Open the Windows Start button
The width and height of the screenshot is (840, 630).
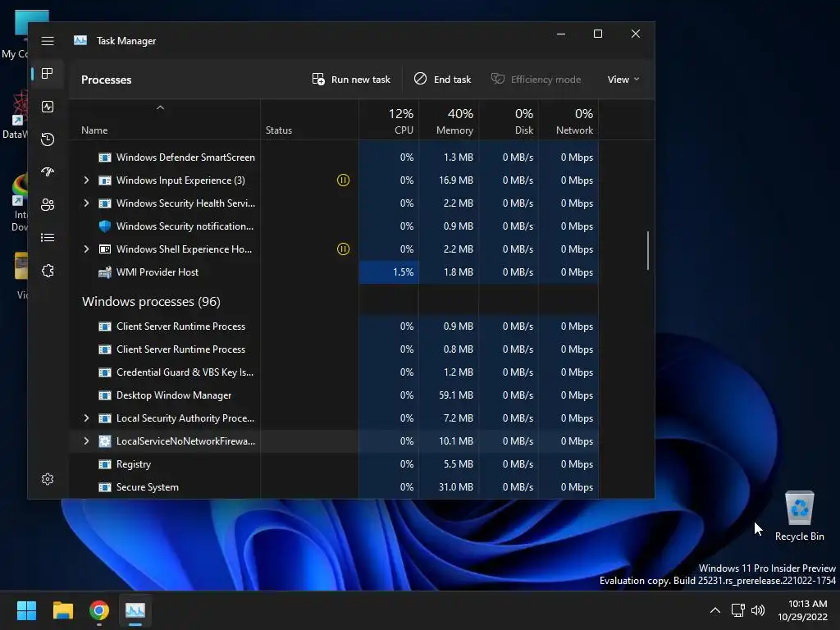coord(26,610)
